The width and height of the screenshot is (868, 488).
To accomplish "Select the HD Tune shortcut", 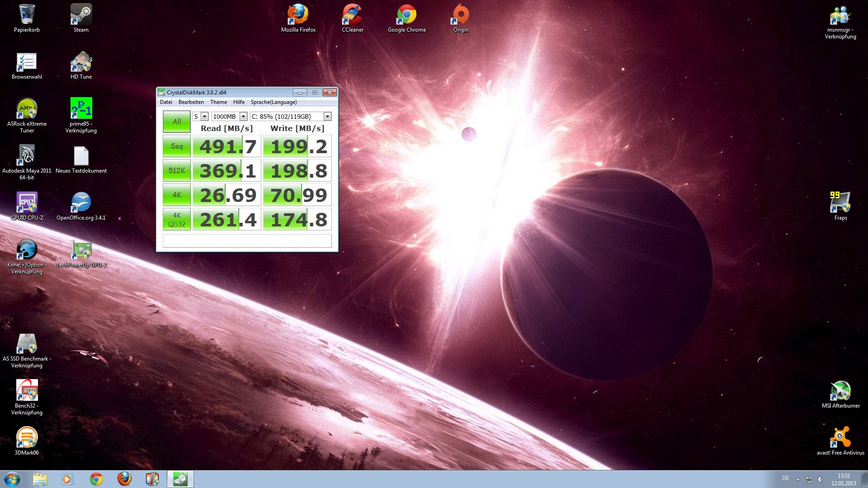I will (81, 66).
